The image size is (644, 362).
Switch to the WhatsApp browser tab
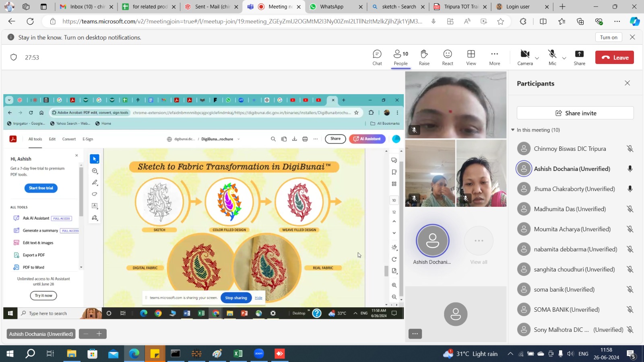tap(336, 7)
